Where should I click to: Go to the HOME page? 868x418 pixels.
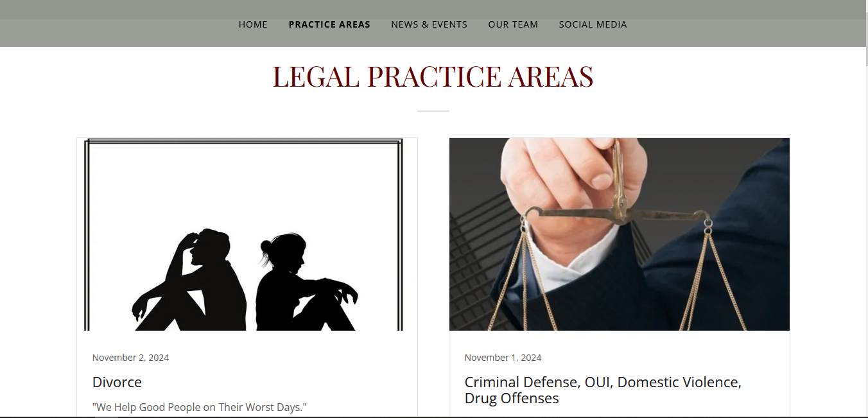tap(253, 24)
